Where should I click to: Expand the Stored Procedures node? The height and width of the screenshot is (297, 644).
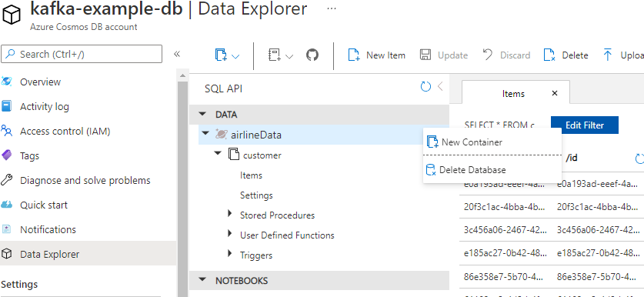tap(230, 215)
